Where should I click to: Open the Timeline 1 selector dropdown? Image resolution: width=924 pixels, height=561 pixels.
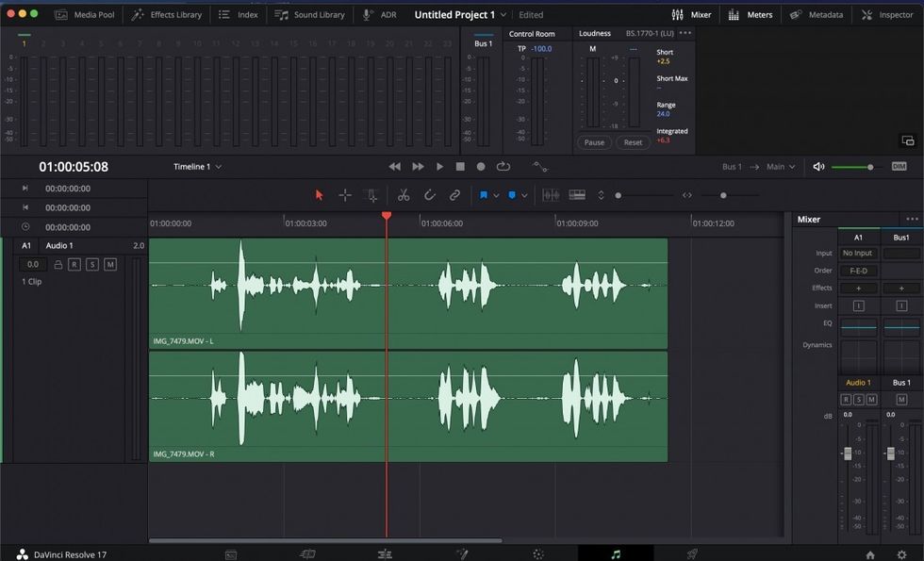(197, 167)
